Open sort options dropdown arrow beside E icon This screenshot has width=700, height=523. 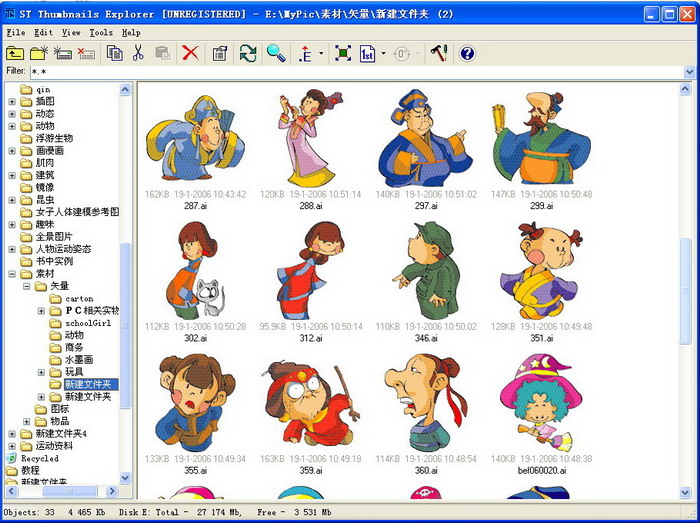point(321,54)
